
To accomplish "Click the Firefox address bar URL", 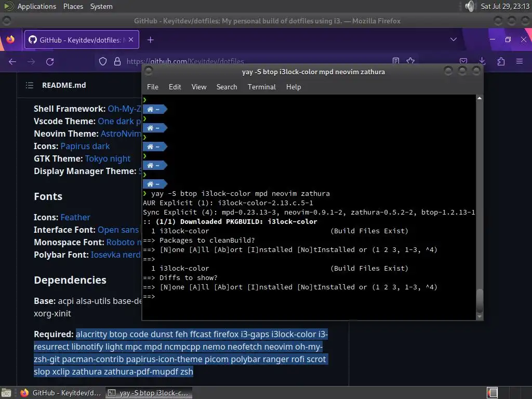I will click(185, 61).
